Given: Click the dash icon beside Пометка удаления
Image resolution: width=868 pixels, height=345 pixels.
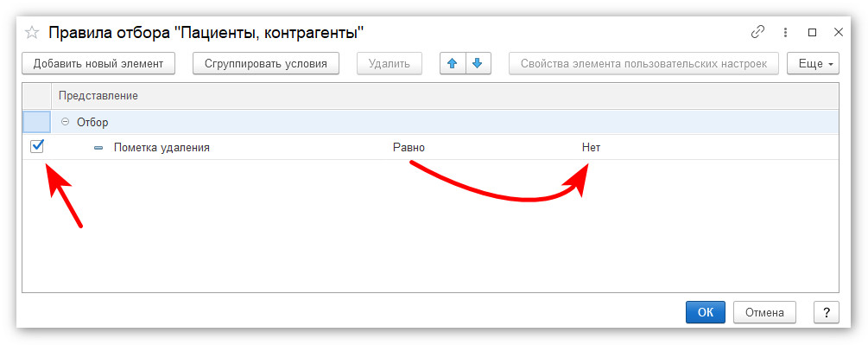Looking at the screenshot, I should coord(98,148).
